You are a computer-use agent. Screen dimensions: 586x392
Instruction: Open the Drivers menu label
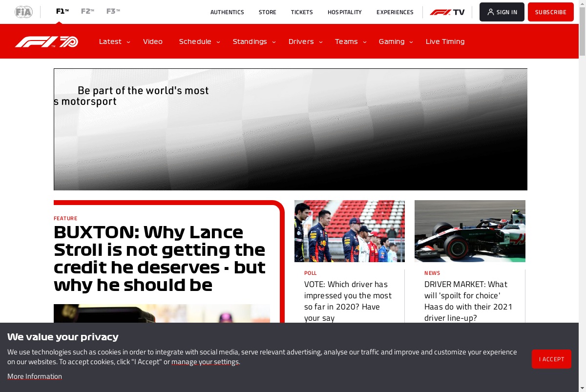tap(301, 41)
